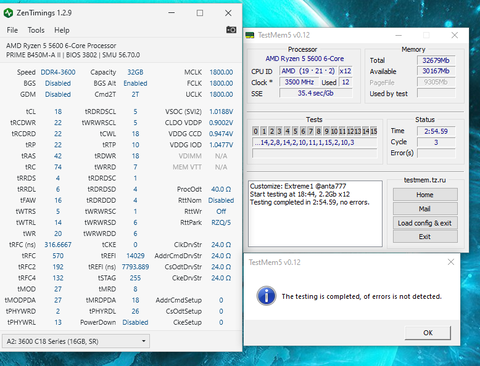Screen dimensions: 480x366
Task: Minimize the ZenTimings window
Action: click(171, 13)
